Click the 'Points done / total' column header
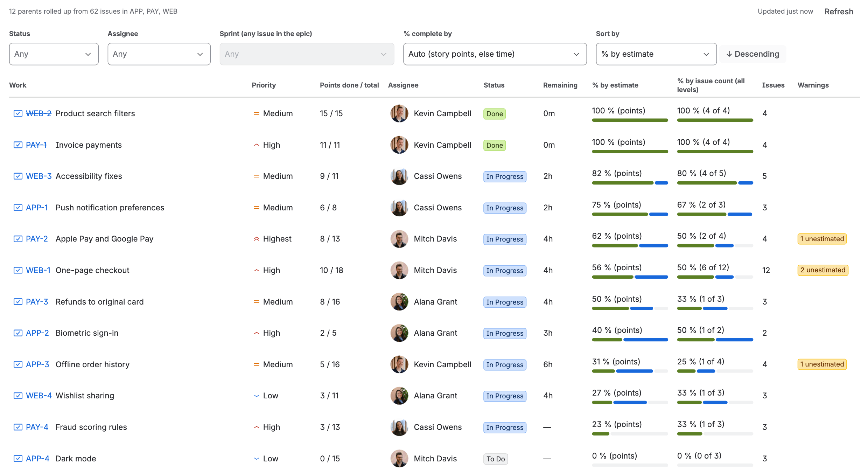Screen dimensions: 868x474 (349, 85)
